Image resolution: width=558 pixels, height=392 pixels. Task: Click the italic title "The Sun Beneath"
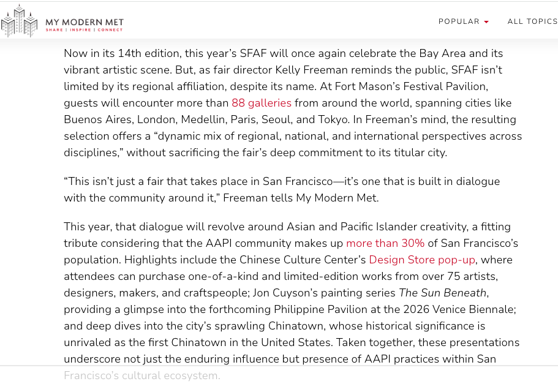pyautogui.click(x=442, y=293)
